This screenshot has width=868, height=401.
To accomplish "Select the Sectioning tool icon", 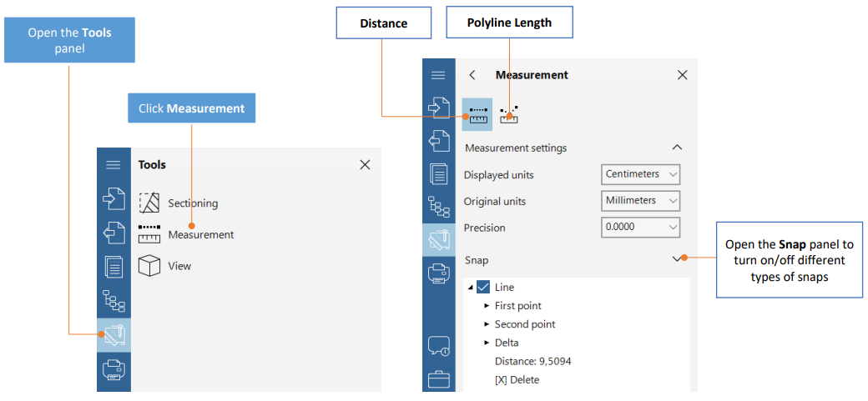I will pos(149,203).
